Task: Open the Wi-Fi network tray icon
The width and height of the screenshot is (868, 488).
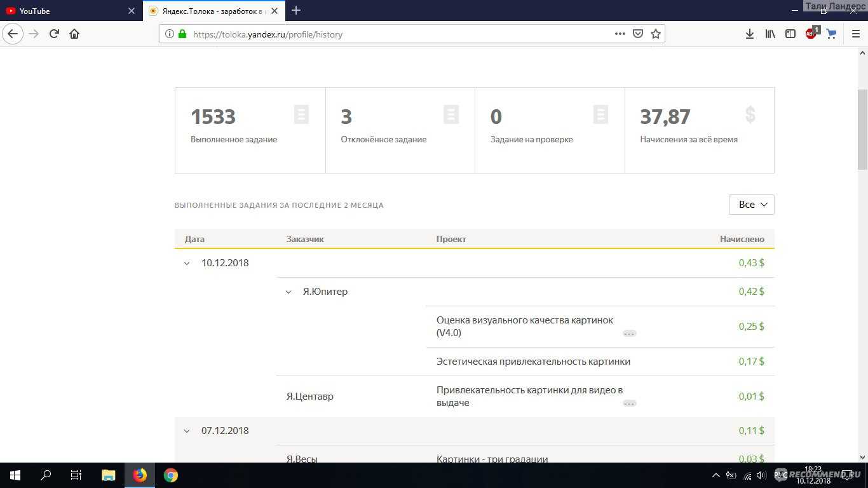Action: (x=747, y=475)
